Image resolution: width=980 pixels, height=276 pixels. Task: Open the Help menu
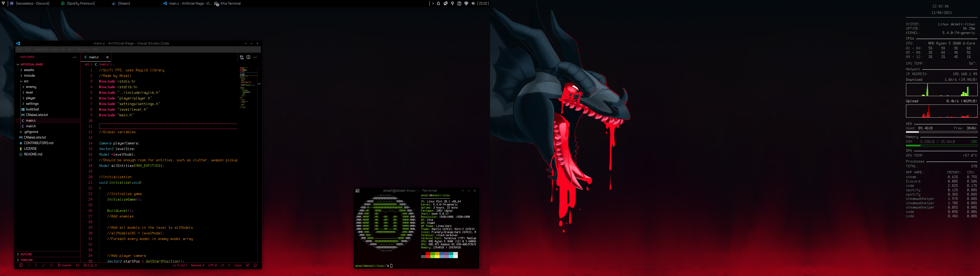[95, 50]
